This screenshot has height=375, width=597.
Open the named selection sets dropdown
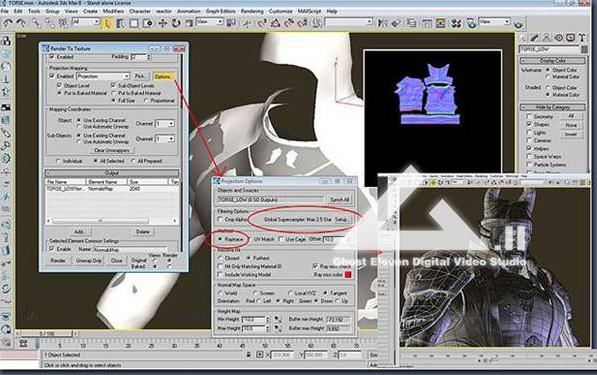coord(348,22)
